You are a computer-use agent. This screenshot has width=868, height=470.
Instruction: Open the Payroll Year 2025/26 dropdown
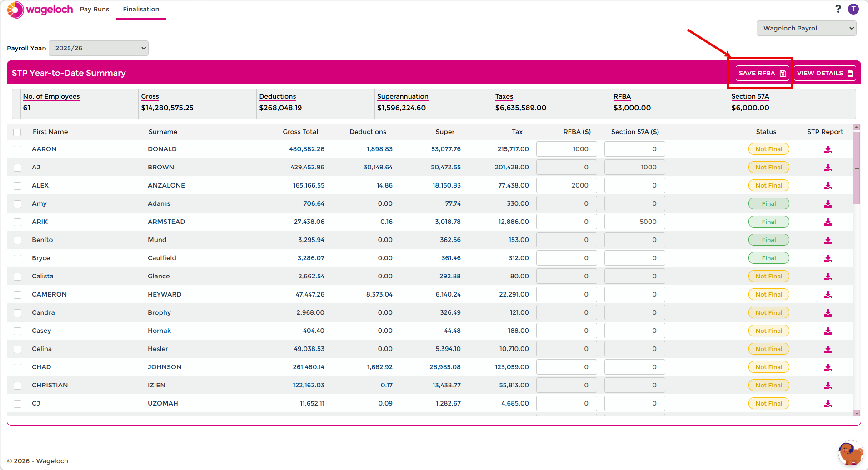99,48
